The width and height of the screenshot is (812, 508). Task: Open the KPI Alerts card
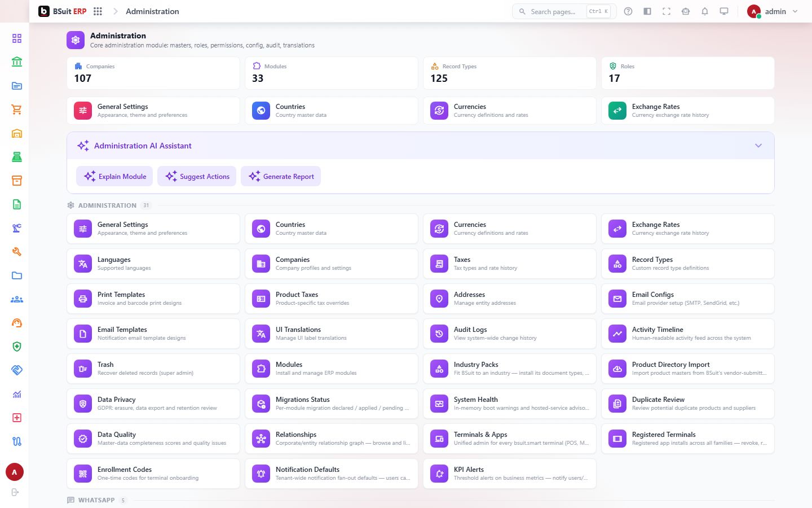[x=510, y=474]
